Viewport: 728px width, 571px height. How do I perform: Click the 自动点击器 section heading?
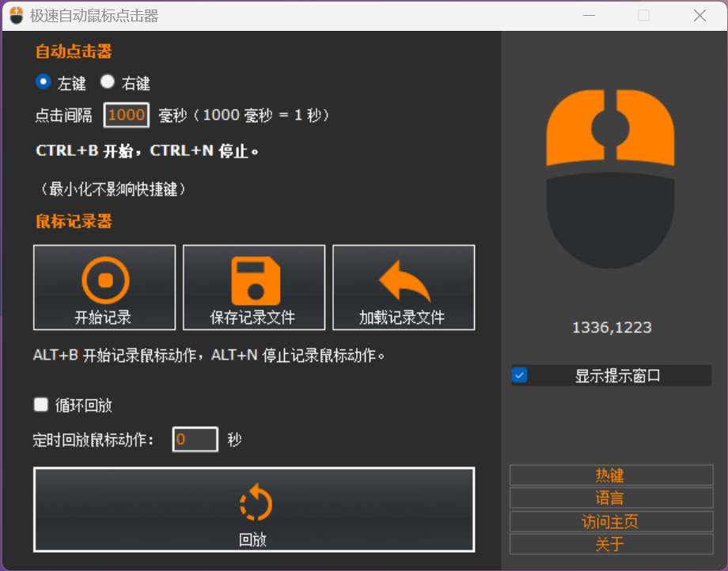(x=74, y=51)
